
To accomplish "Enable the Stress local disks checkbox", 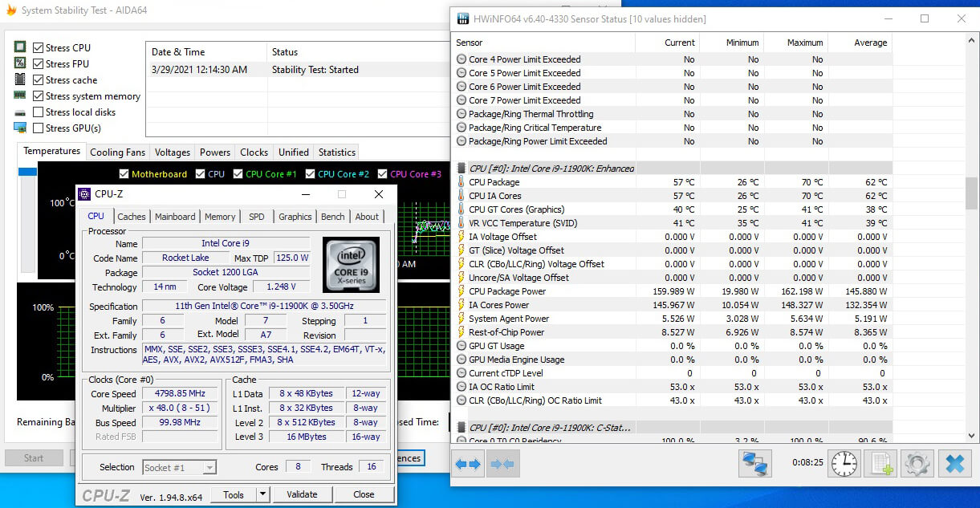I will tap(38, 112).
